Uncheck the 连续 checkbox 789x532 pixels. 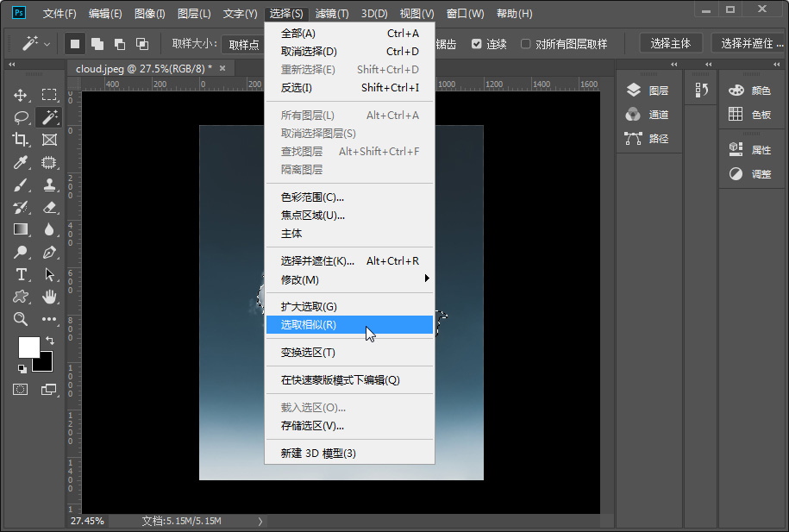(x=477, y=44)
